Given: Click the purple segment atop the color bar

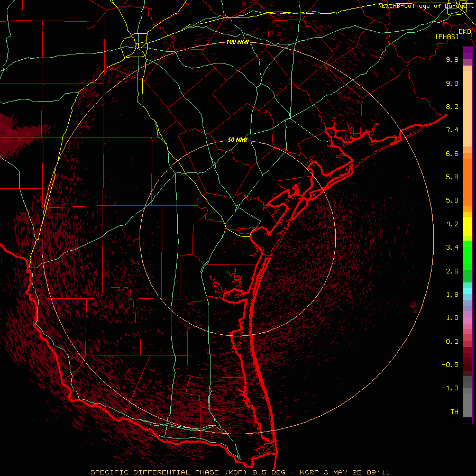Looking at the screenshot, I should tap(467, 53).
